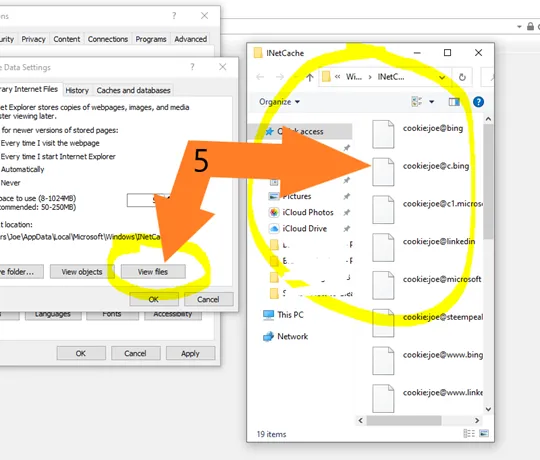Click OK in Internet Options window
This screenshot has height=460, width=540.
pyautogui.click(x=81, y=353)
